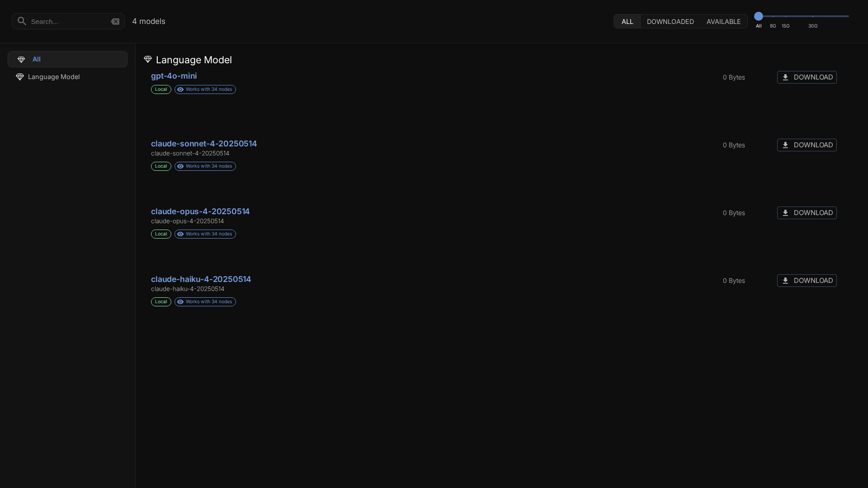Viewport: 868px width, 488px height.
Task: Switch filter to DOWNLOADED models
Action: (670, 21)
